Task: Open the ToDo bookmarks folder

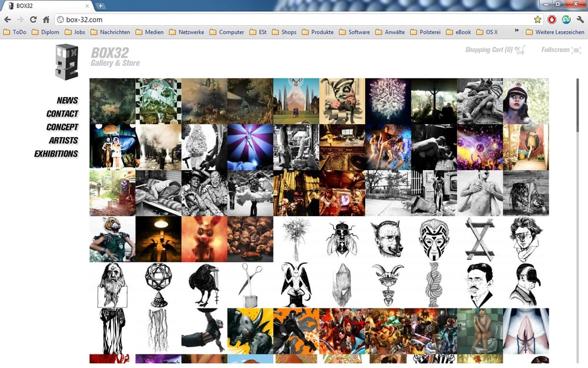Action: pos(15,32)
